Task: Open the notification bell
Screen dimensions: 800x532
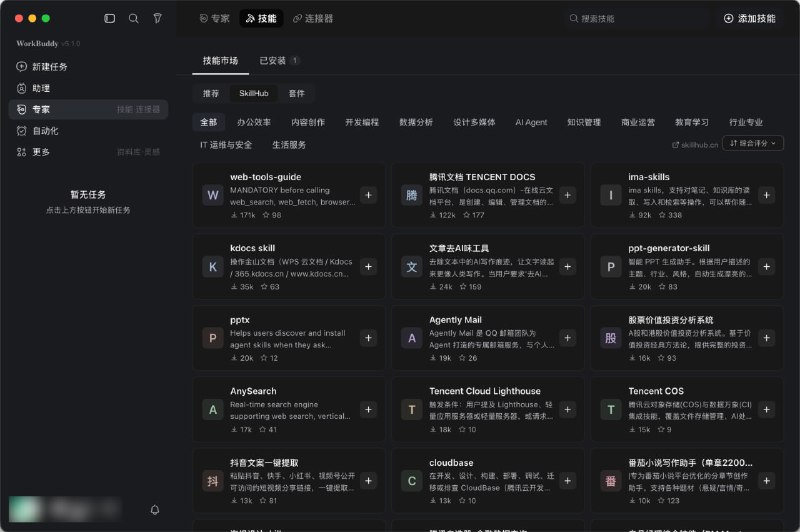Action: click(x=155, y=510)
